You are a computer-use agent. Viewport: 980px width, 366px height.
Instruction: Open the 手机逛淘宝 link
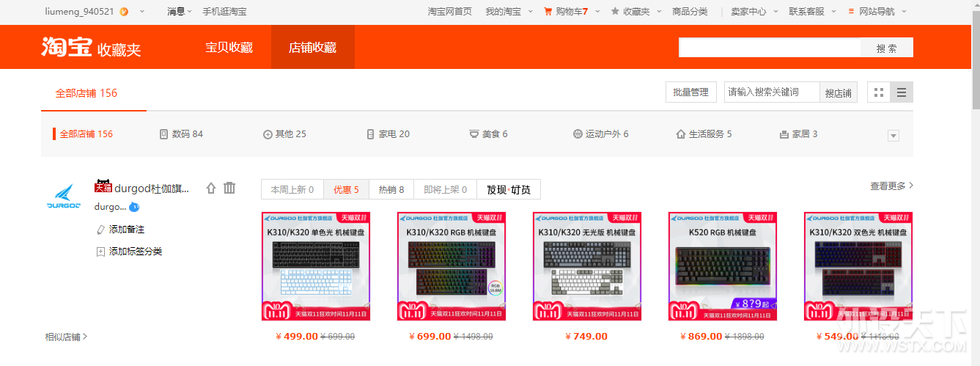[x=224, y=11]
